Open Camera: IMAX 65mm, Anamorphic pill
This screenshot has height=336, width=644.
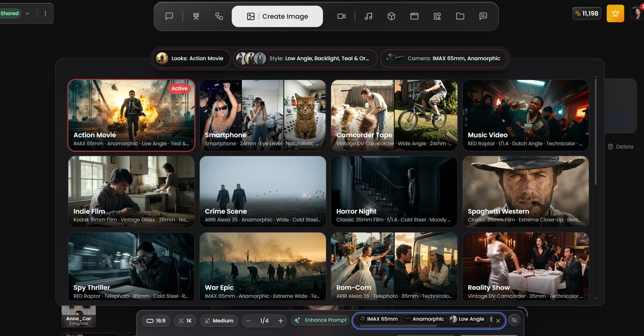pyautogui.click(x=444, y=58)
